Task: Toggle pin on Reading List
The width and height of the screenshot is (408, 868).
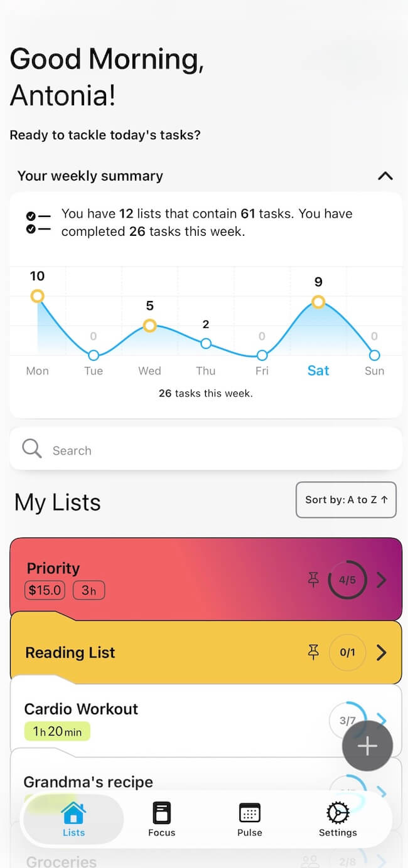Action: (313, 653)
